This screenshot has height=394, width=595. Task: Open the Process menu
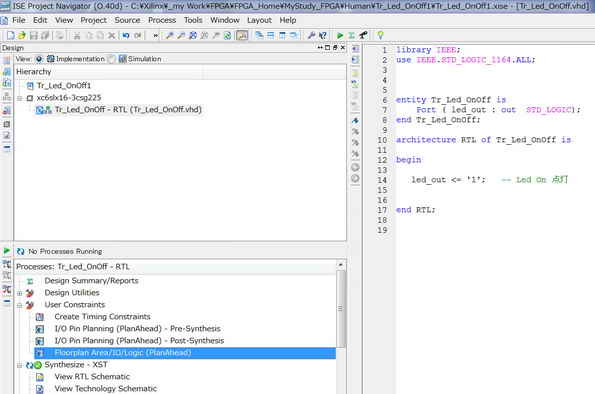click(162, 20)
